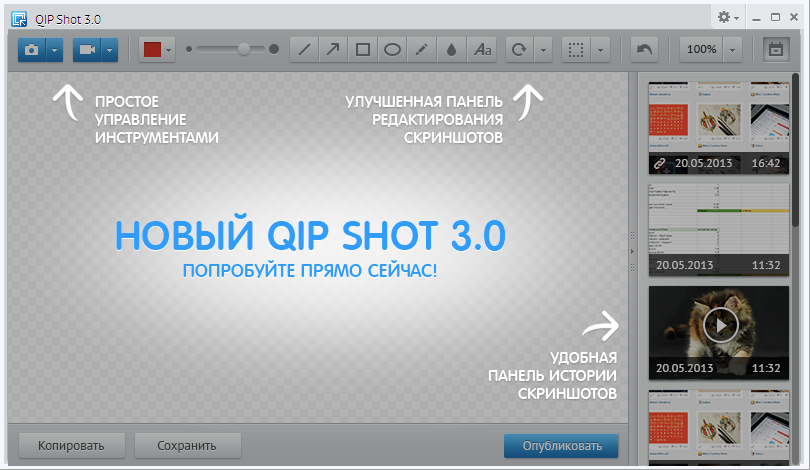Open the last history thumbnail at the bottom
810x470 pixels.
719,428
